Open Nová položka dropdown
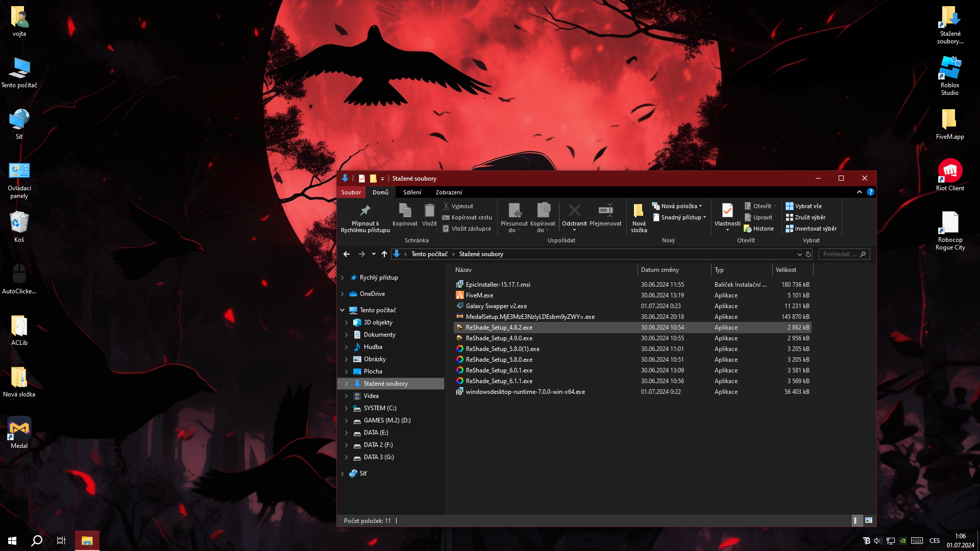 (677, 206)
